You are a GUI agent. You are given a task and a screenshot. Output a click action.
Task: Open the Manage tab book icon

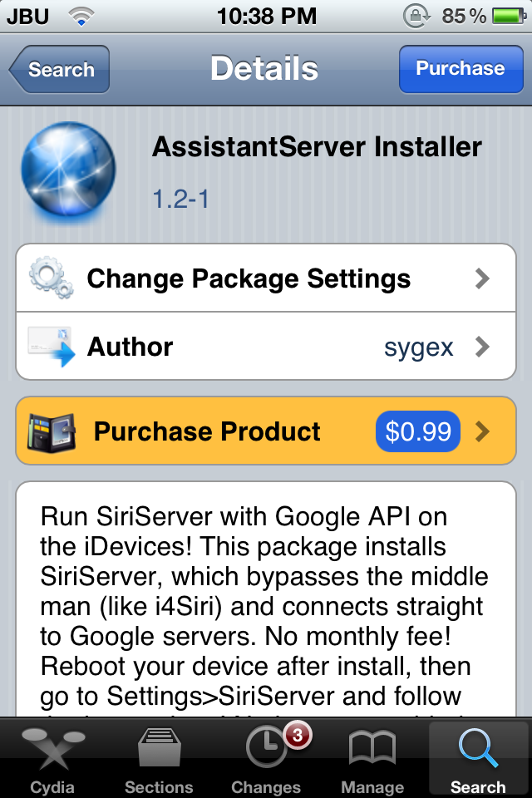click(x=372, y=747)
